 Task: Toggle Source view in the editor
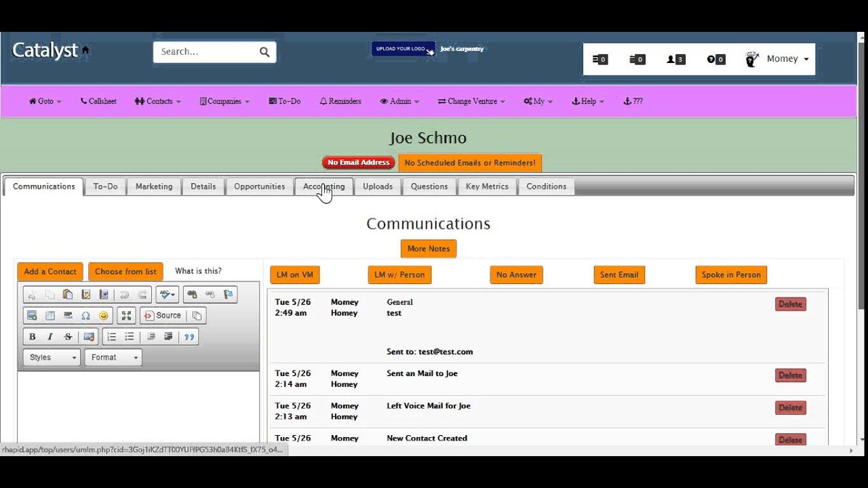[162, 316]
